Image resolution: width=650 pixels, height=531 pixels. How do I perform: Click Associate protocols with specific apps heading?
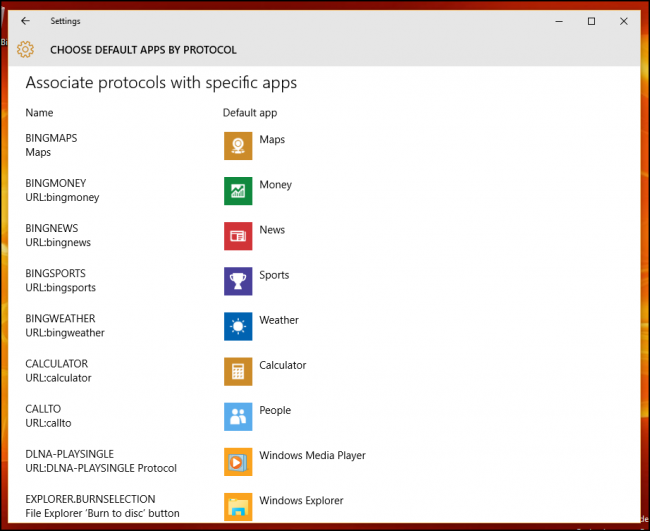pos(161,83)
